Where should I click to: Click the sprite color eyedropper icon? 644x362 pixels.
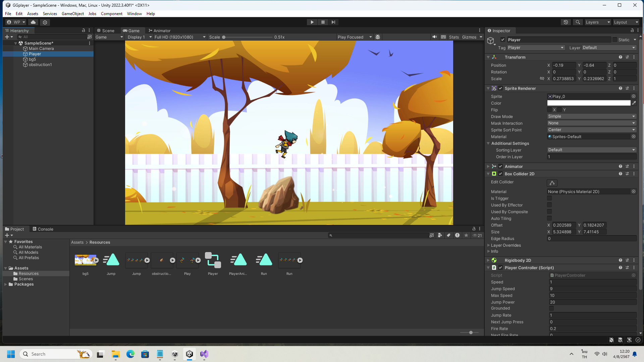(634, 103)
